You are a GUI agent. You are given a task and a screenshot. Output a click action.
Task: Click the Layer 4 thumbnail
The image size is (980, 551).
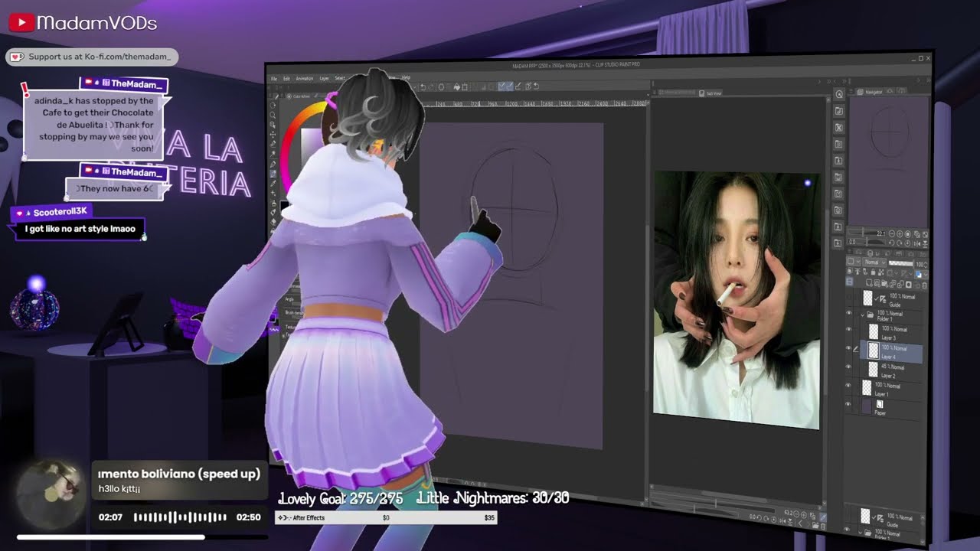(x=873, y=351)
